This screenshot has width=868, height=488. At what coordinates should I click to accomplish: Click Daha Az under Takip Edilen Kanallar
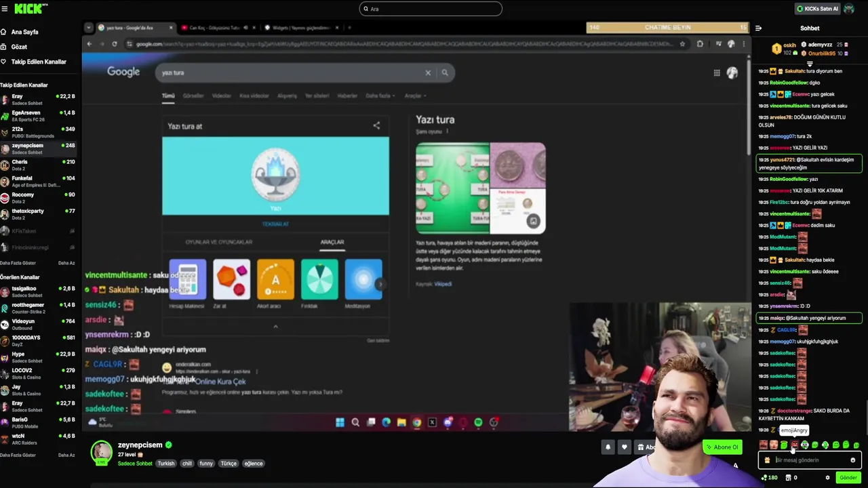66,263
